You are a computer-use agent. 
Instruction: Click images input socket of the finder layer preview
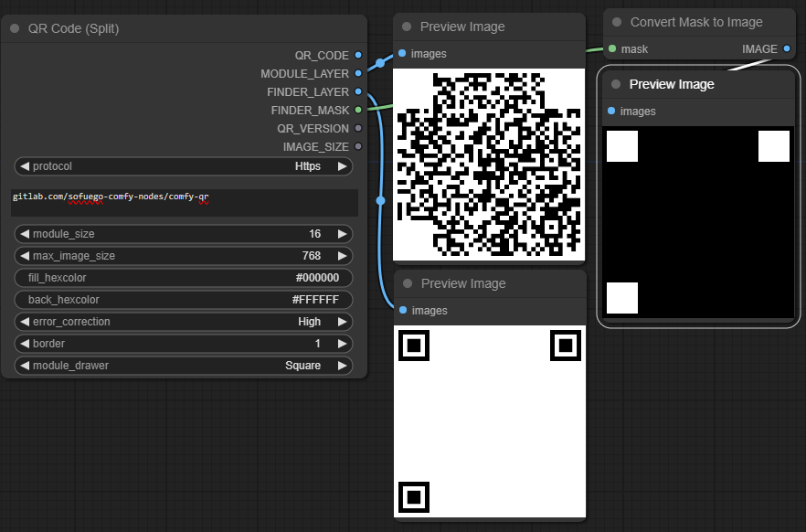[x=403, y=310]
